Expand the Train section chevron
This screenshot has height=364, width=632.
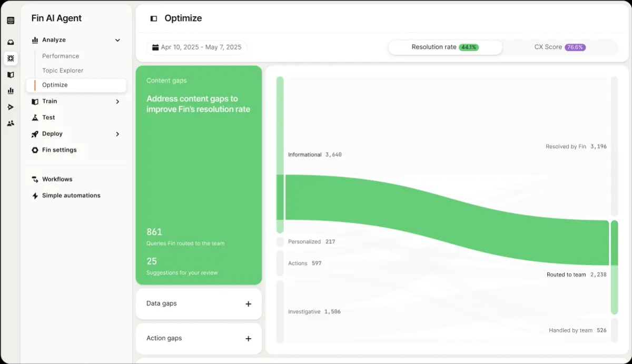pyautogui.click(x=117, y=102)
